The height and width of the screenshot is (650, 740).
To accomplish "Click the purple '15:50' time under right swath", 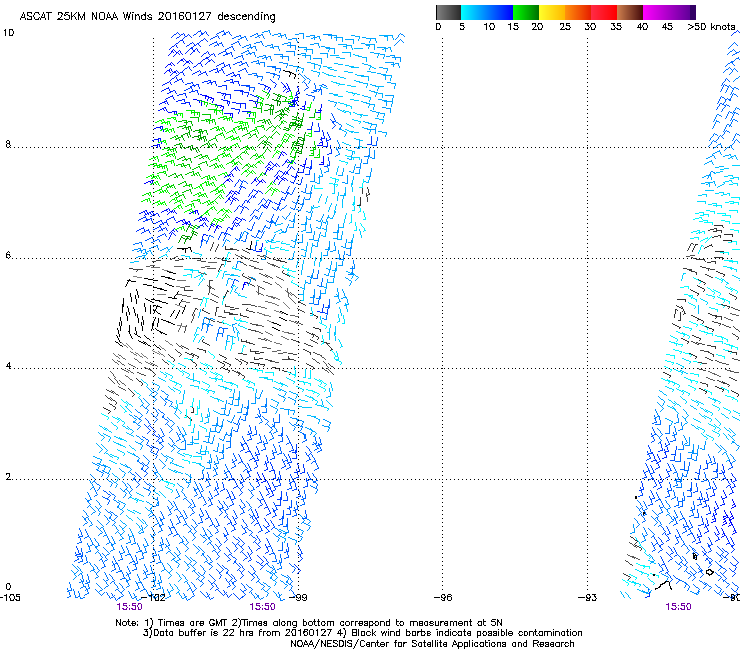I will 678,607.
